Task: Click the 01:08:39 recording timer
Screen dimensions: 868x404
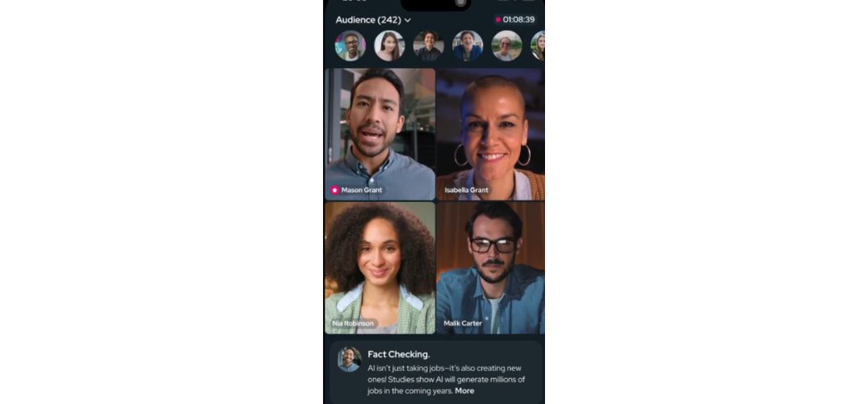Action: pos(518,19)
